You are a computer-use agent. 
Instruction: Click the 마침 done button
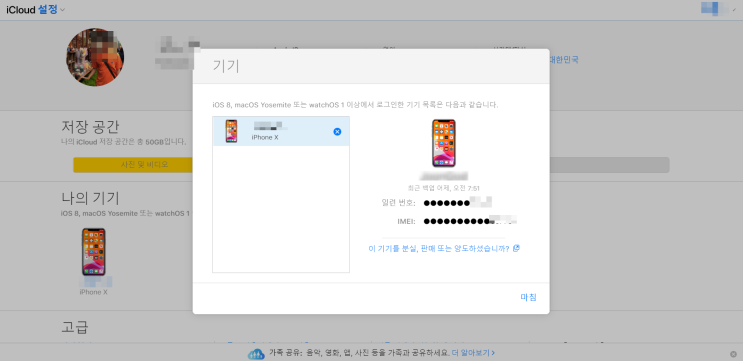click(x=528, y=298)
